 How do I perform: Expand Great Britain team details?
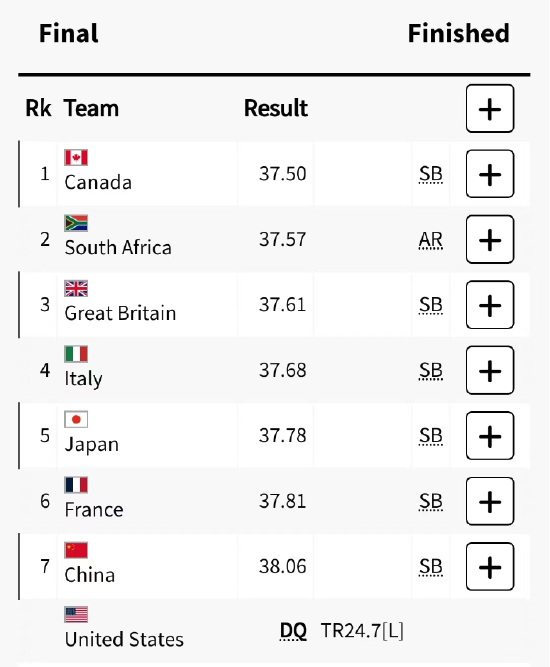[x=490, y=305]
